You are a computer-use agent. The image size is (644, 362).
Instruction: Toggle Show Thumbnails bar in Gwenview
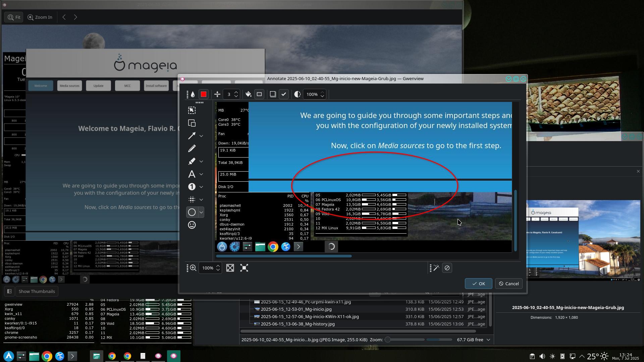point(37,291)
